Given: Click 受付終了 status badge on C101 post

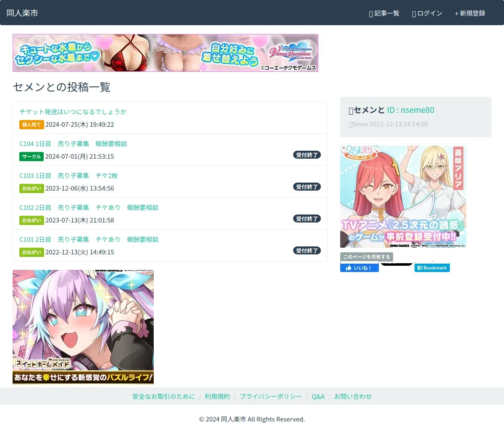Looking at the screenshot, I should coord(307,251).
